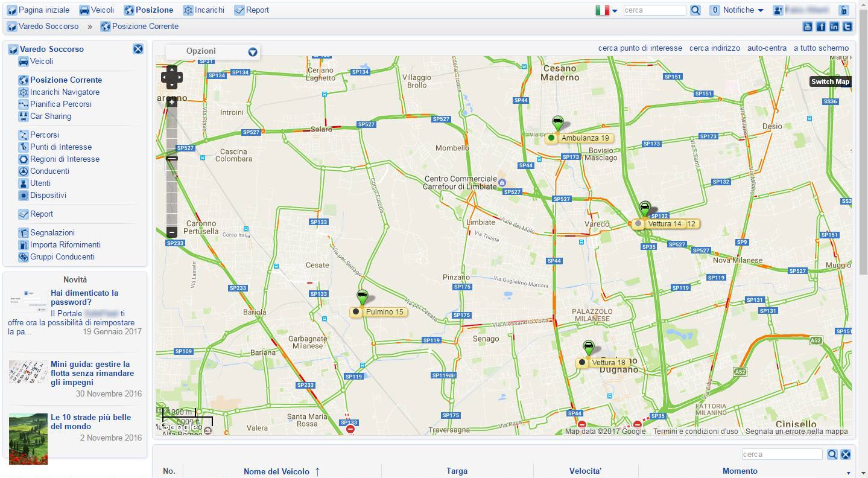868x478 pixels.
Task: Click Pulmino 15 map label
Action: point(379,312)
